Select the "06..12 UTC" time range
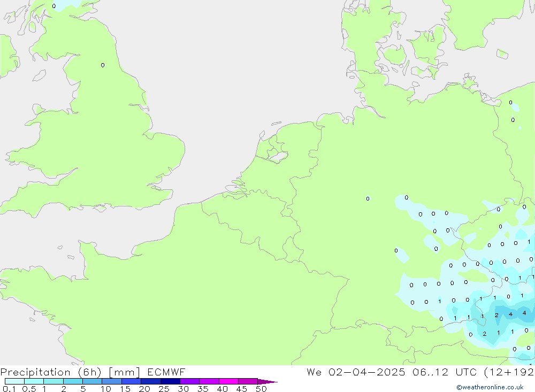Screen dimensions: 535x392 coord(444,372)
